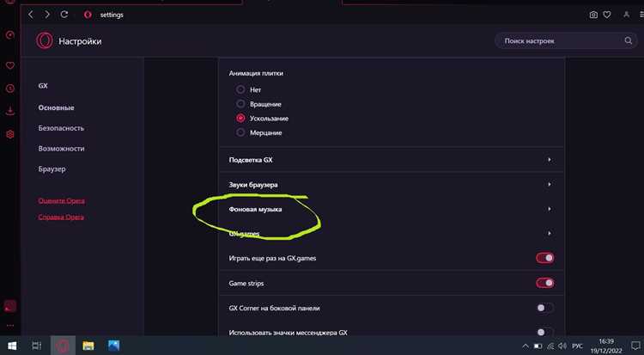The height and width of the screenshot is (355, 644).
Task: Disable the "Играть еще раз на GX.games" toggle
Action: [x=544, y=258]
